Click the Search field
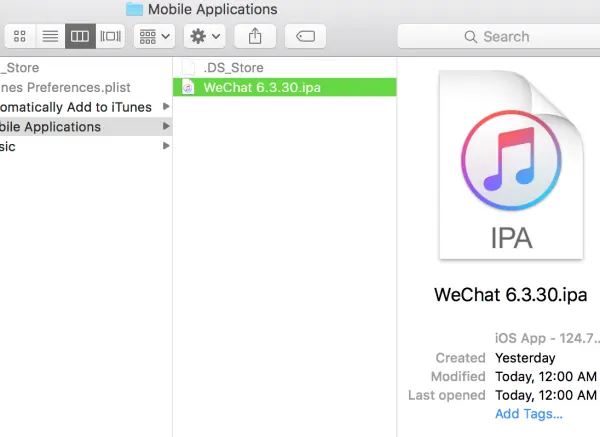 499,36
